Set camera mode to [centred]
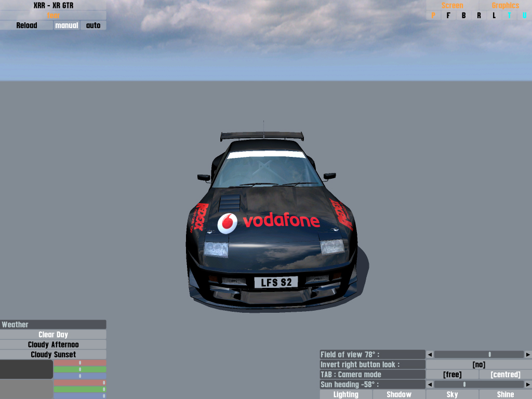The image size is (532, 399). [x=505, y=375]
